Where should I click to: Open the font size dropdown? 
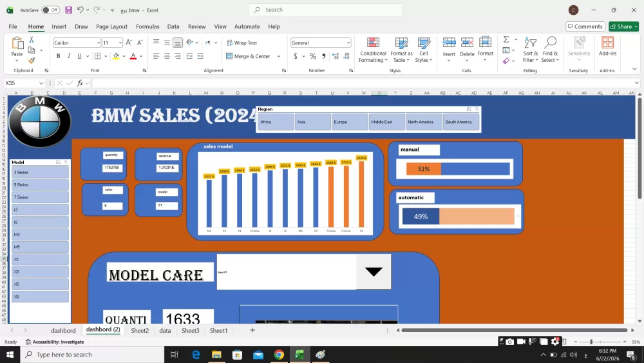coord(120,43)
